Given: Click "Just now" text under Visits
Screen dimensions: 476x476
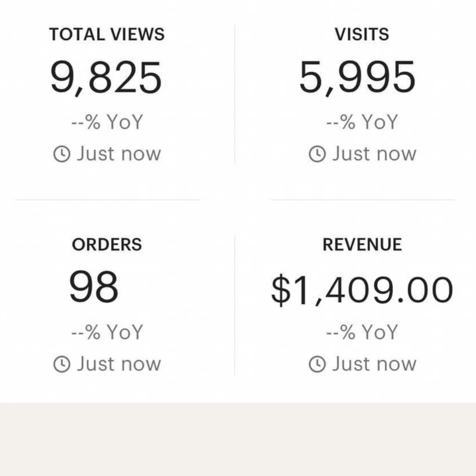Looking at the screenshot, I should click(x=374, y=154).
